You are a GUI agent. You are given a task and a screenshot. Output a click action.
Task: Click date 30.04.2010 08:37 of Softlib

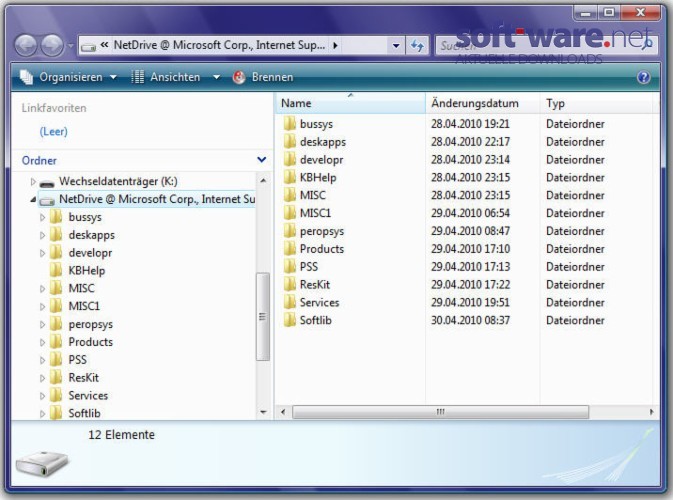click(470, 321)
